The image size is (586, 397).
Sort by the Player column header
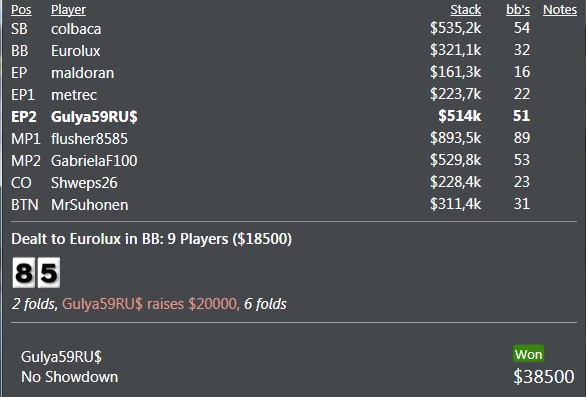68,10
